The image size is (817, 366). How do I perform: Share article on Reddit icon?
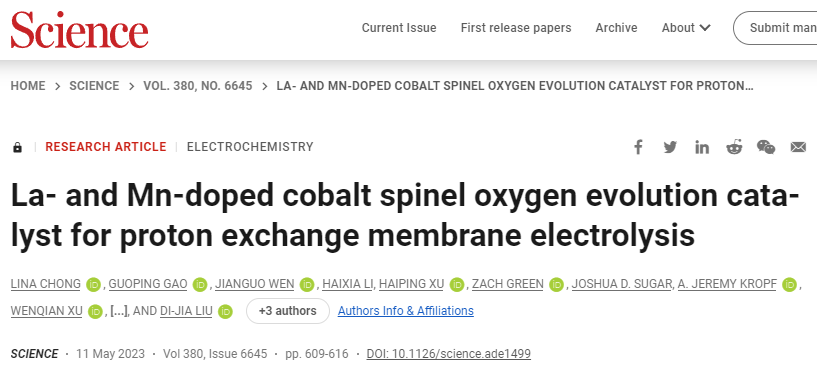(734, 148)
